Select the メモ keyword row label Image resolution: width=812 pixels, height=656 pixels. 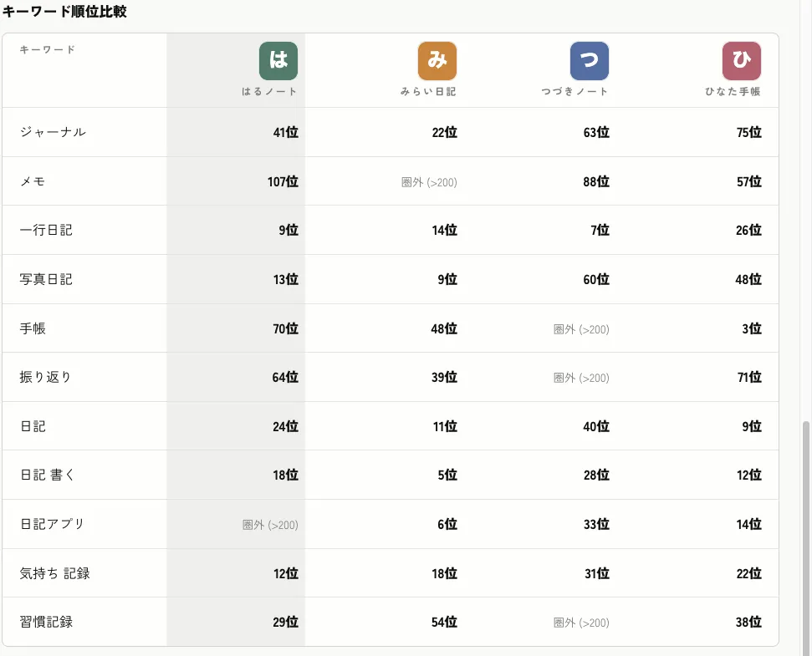(33, 181)
